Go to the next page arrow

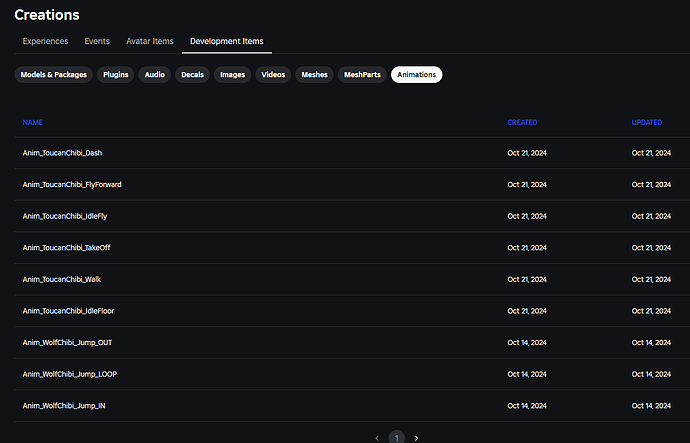[416, 438]
